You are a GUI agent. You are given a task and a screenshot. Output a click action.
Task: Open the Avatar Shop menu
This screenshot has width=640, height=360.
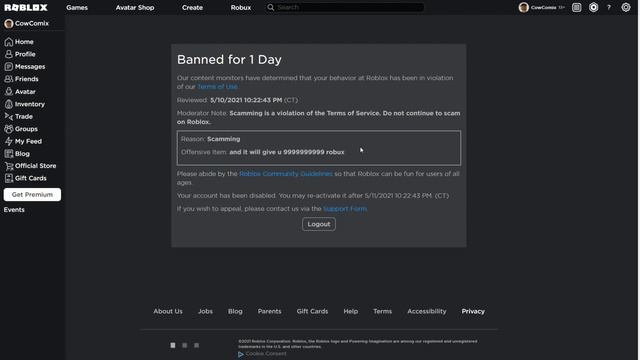tap(135, 7)
